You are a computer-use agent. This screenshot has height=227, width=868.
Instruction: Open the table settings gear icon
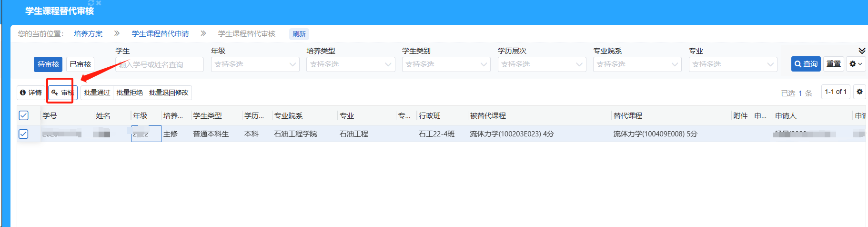[x=859, y=92]
